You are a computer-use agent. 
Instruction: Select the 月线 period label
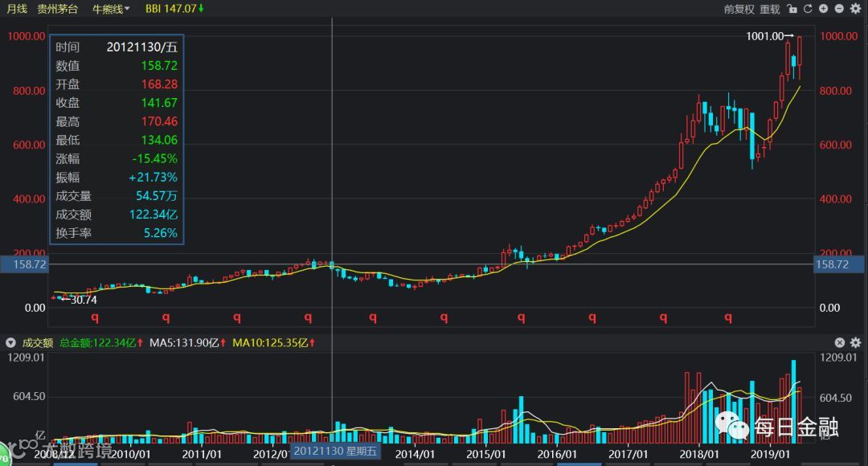point(17,9)
